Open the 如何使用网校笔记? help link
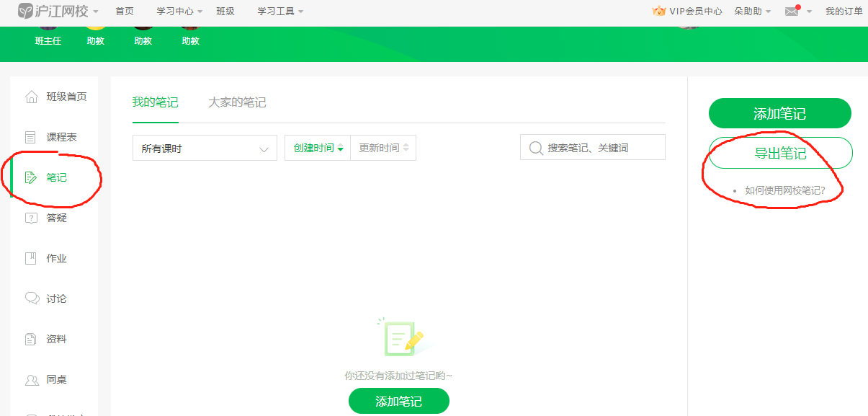868x416 pixels. tap(784, 191)
